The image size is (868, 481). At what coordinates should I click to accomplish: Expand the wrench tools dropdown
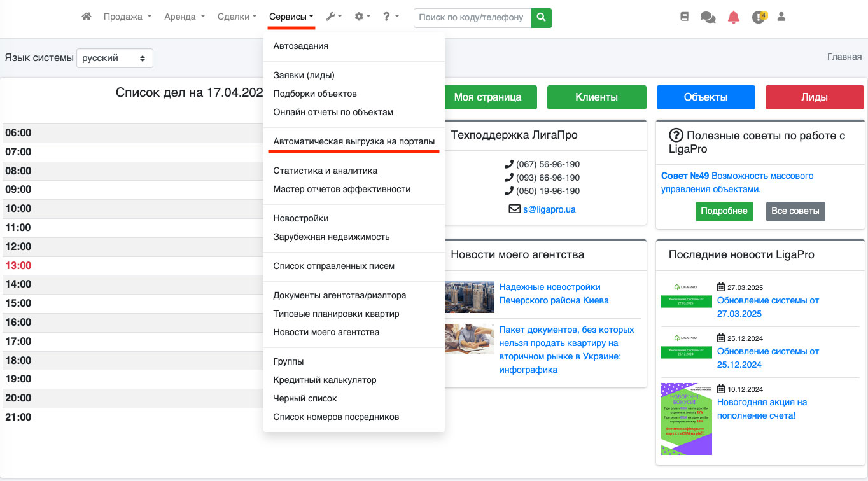[x=334, y=17]
